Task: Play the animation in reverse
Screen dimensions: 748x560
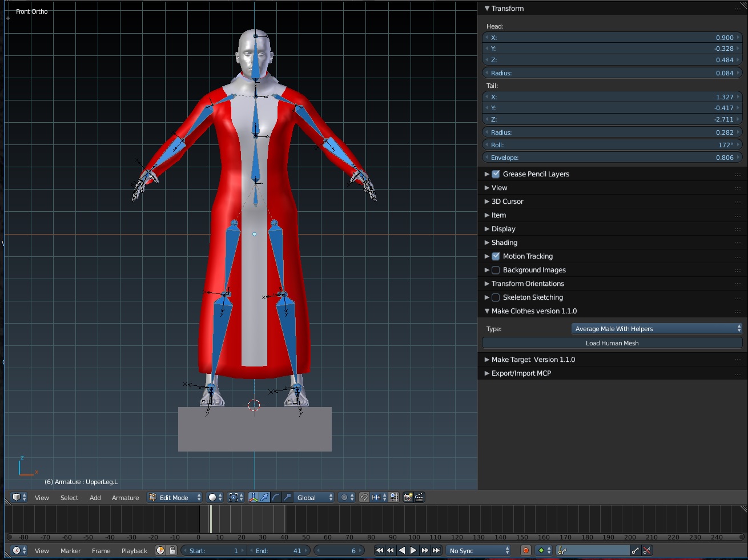Action: (402, 550)
